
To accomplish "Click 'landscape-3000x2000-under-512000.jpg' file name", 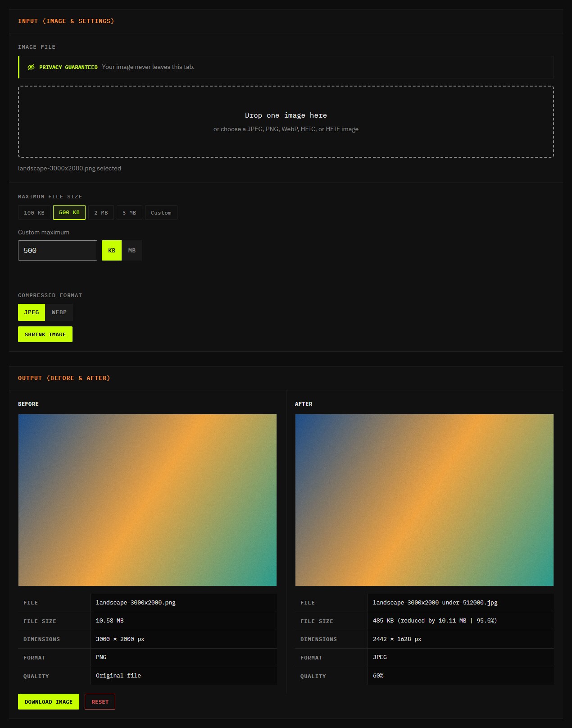I will (x=435, y=603).
